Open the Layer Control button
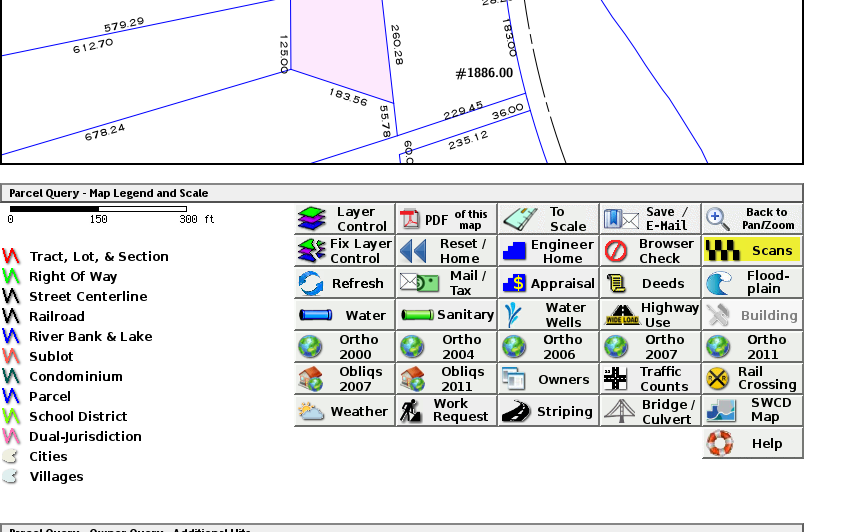The width and height of the screenshot is (847, 532). click(345, 219)
